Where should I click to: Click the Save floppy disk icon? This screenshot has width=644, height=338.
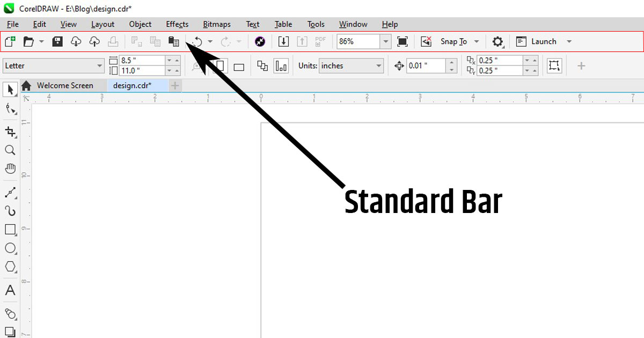tap(58, 41)
